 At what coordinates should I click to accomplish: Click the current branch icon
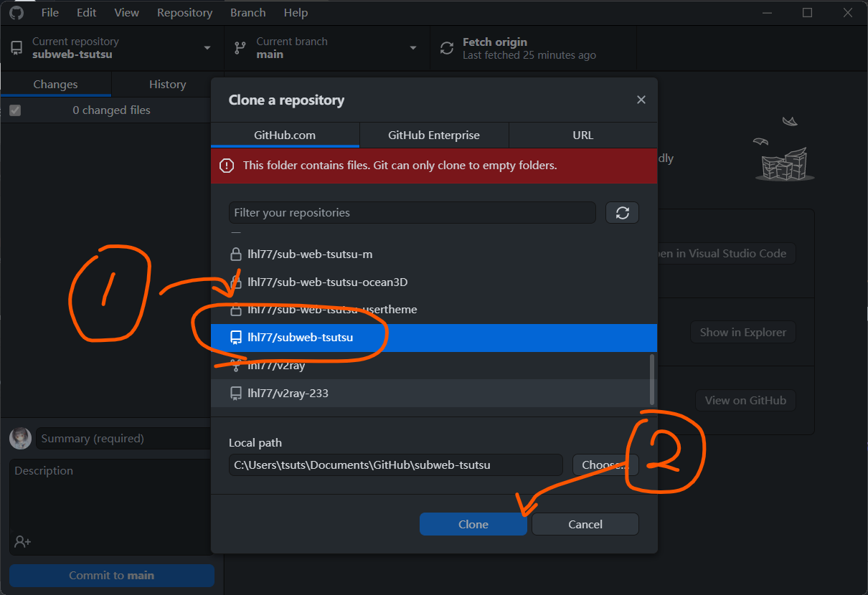coord(240,48)
